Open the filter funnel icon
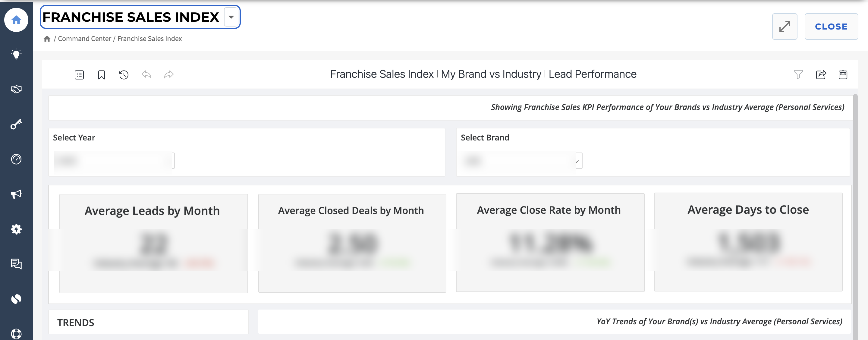The image size is (868, 340). 798,74
